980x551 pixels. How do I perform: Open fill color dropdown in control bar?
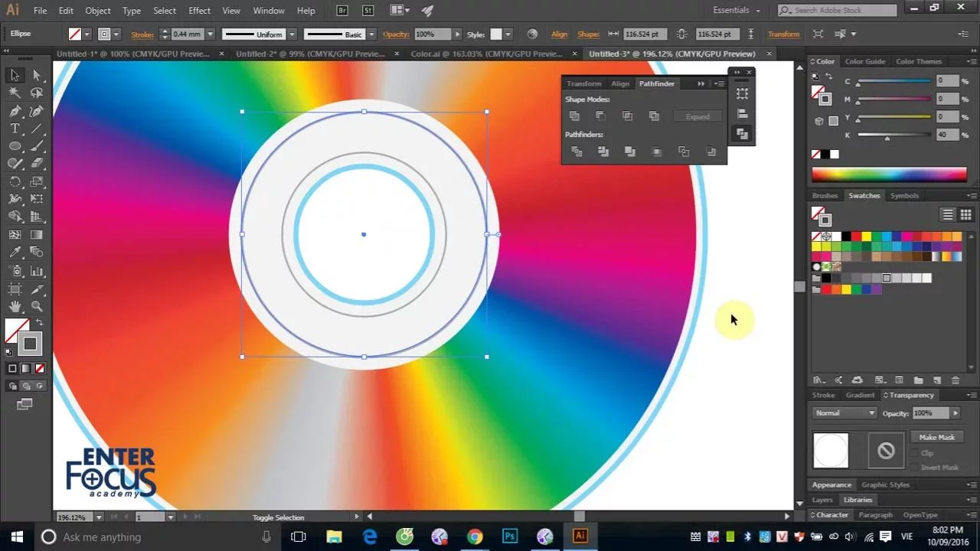(x=87, y=34)
